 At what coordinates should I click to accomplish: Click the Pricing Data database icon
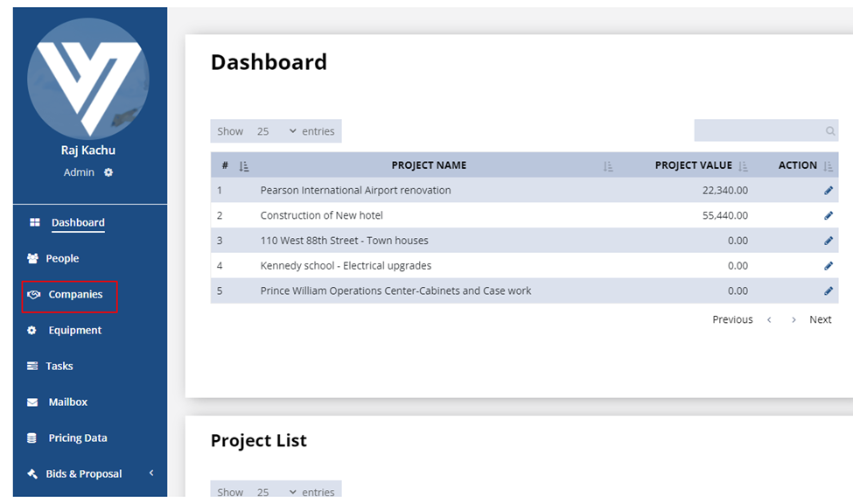32,438
